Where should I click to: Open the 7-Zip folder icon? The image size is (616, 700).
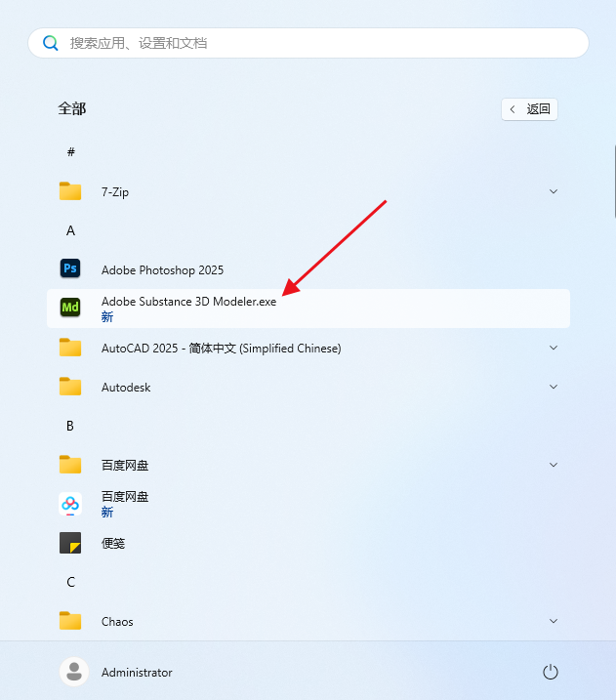click(x=70, y=191)
